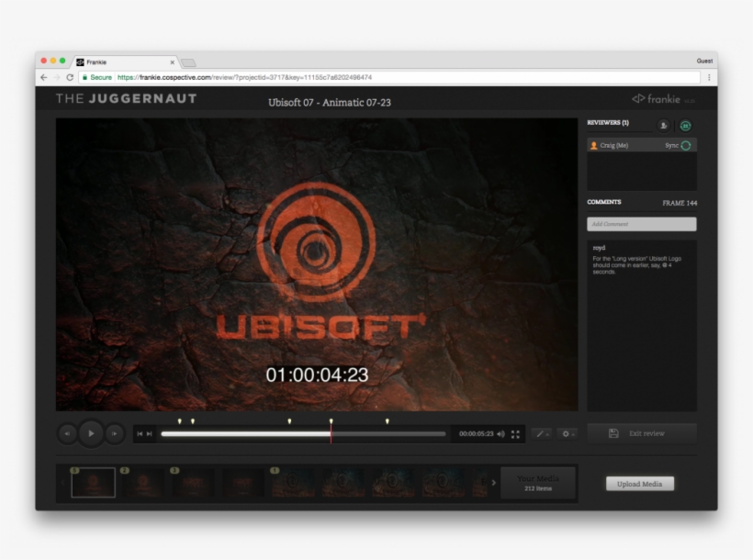Viewport: 753px width, 560px height.
Task: Click the invite reviewer icon
Action: (663, 125)
